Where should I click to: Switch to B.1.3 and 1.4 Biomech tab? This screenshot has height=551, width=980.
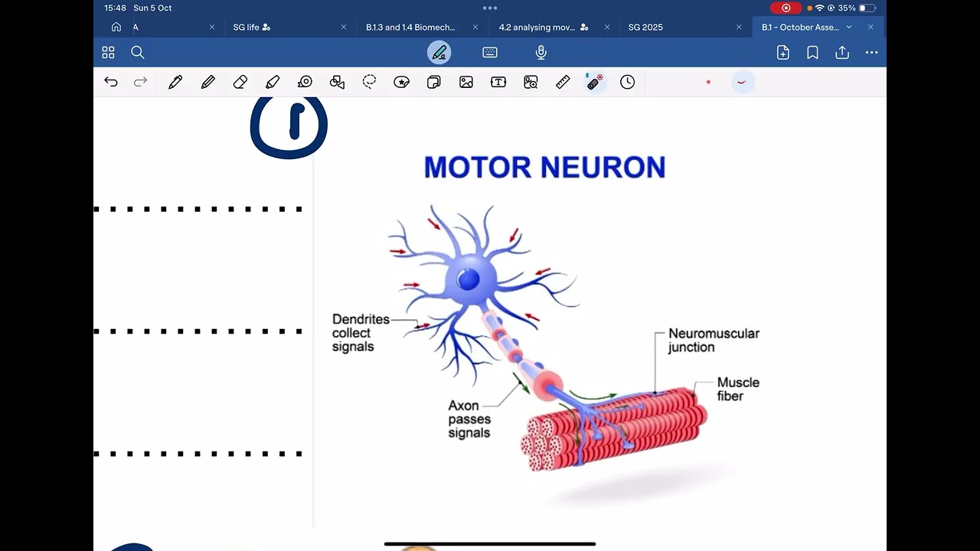point(410,27)
